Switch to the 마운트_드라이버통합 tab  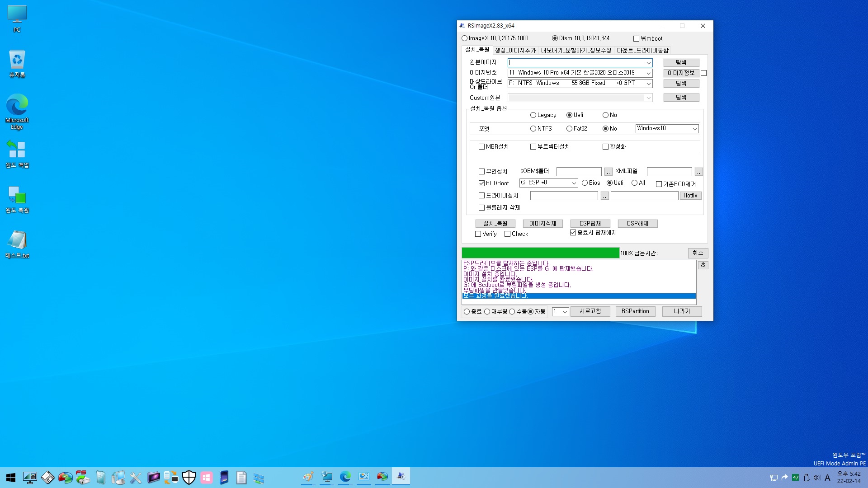click(x=642, y=50)
